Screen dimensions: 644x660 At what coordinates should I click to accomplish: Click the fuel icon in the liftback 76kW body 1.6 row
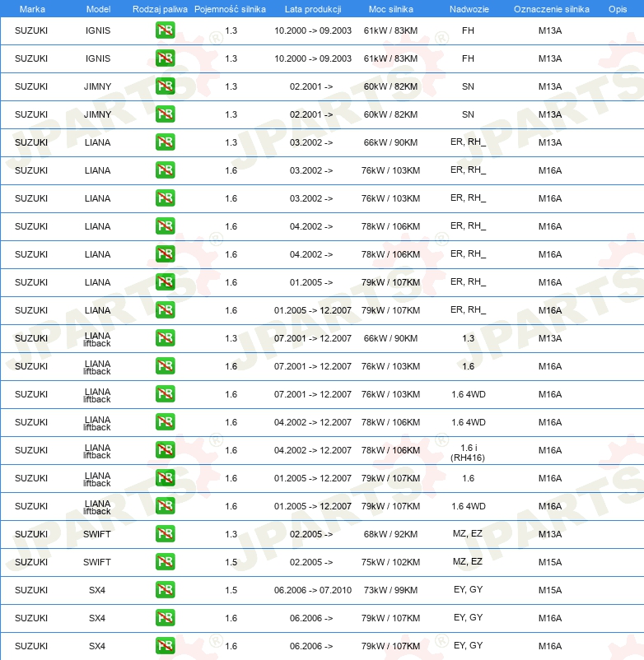(165, 366)
